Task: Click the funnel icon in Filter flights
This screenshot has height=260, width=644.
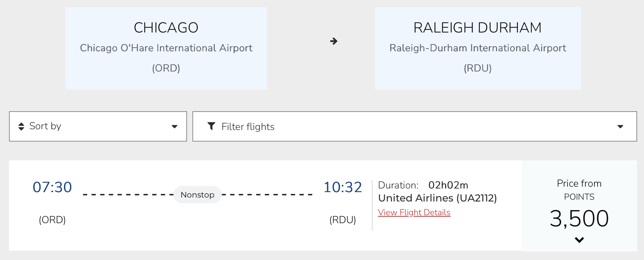Action: pyautogui.click(x=212, y=126)
